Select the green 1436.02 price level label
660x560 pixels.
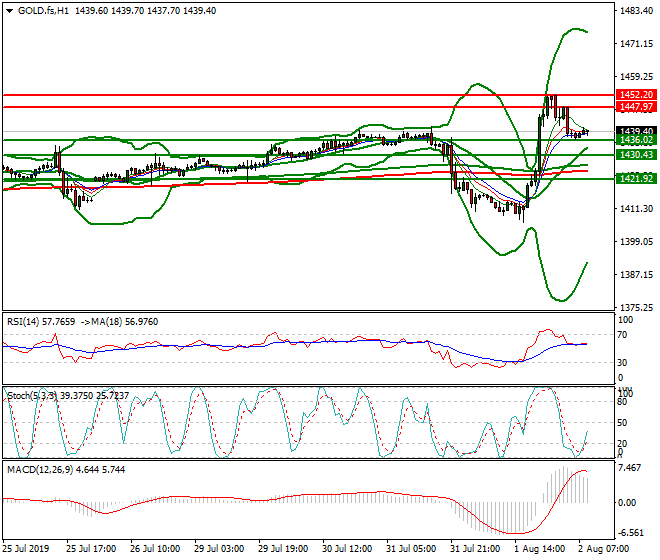point(635,141)
